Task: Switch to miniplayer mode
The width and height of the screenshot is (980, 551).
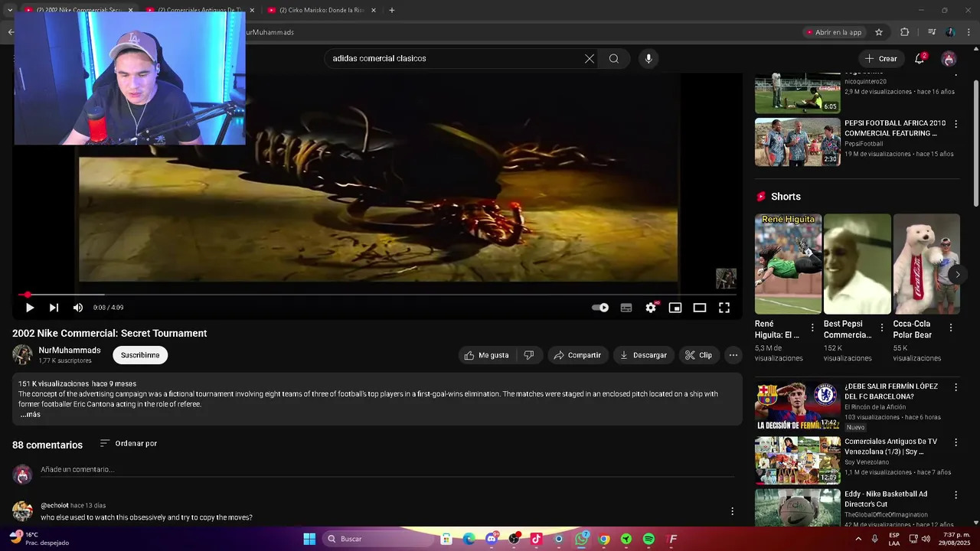Action: pyautogui.click(x=675, y=308)
